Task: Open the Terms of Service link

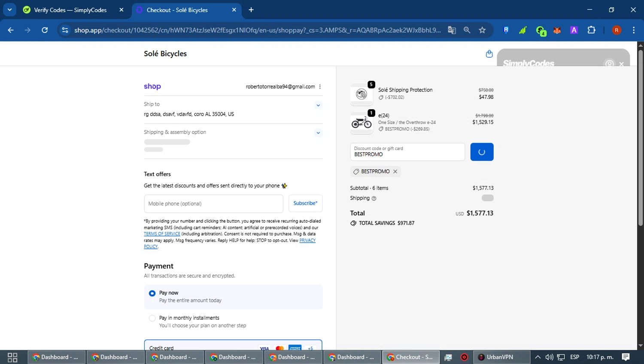Action: tap(162, 234)
